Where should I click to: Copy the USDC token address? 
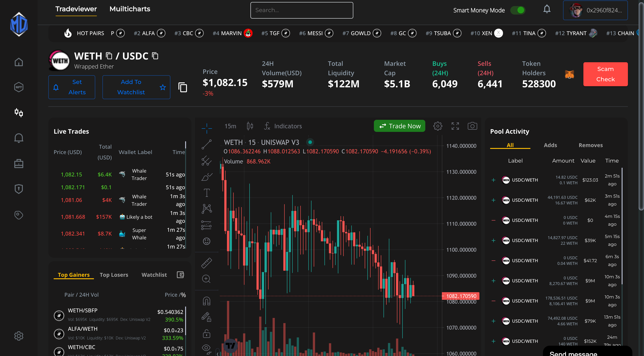coord(155,56)
